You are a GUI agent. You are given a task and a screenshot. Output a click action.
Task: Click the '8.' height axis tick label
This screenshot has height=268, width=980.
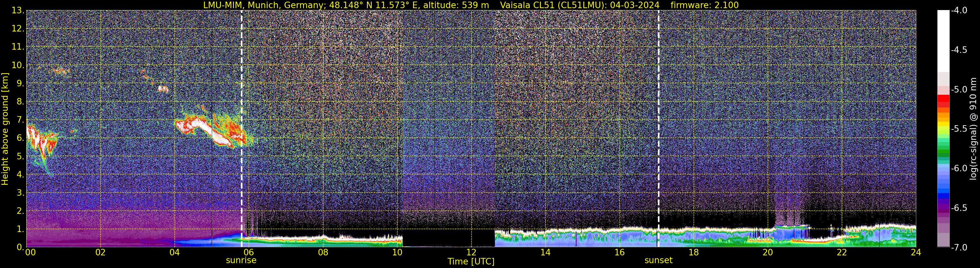point(20,102)
